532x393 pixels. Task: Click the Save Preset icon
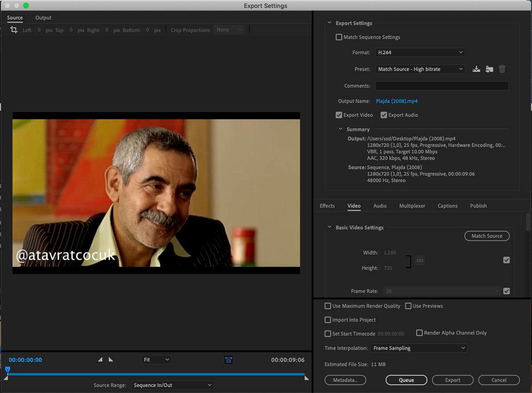point(476,70)
